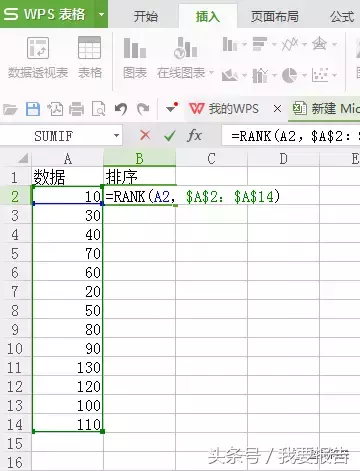360x471 pixels.
Task: Click cell B2 containing RANK formula
Action: [x=140, y=196]
